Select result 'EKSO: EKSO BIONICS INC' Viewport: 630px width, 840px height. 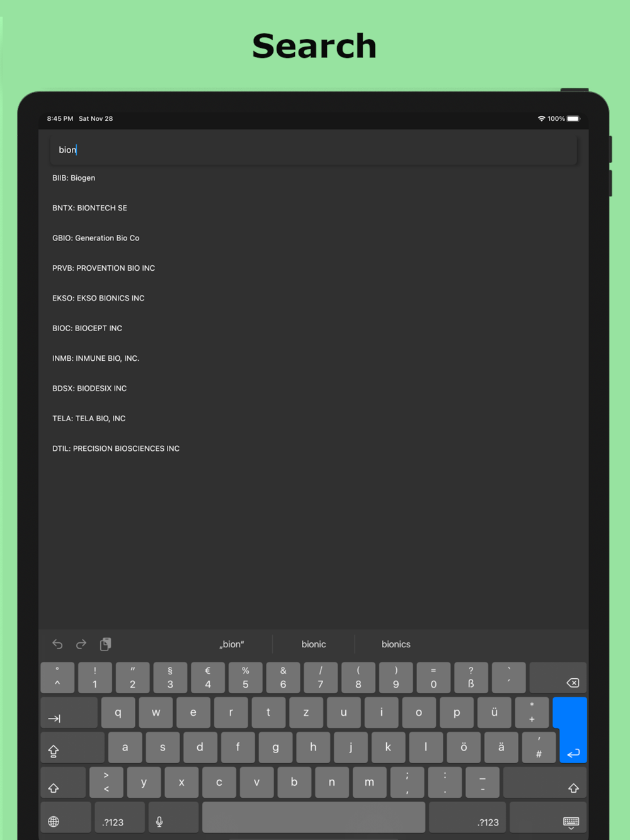tap(98, 298)
